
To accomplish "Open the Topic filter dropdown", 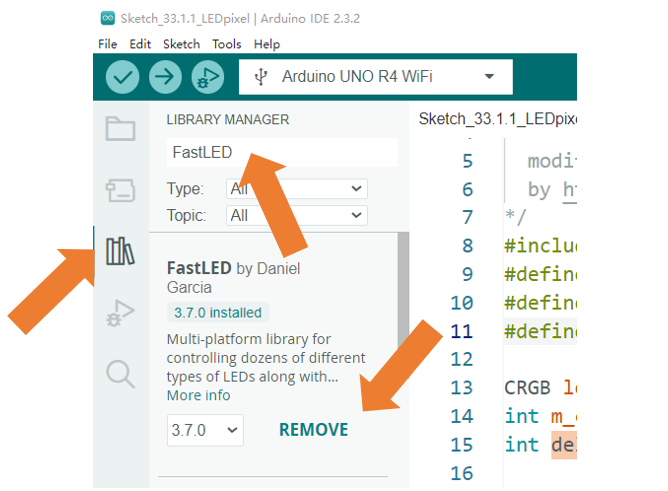I will tap(297, 215).
